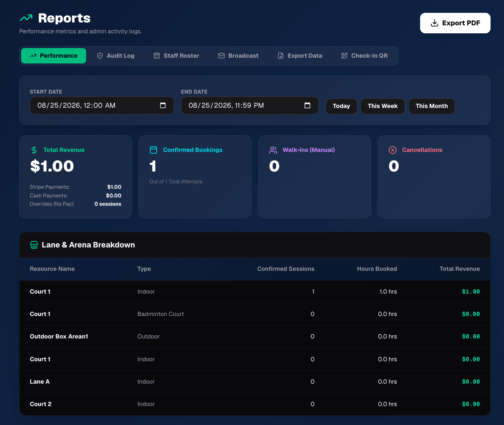Viewport: 504px width, 425px height.
Task: Click the Outdoor type cell
Action: 148,337
